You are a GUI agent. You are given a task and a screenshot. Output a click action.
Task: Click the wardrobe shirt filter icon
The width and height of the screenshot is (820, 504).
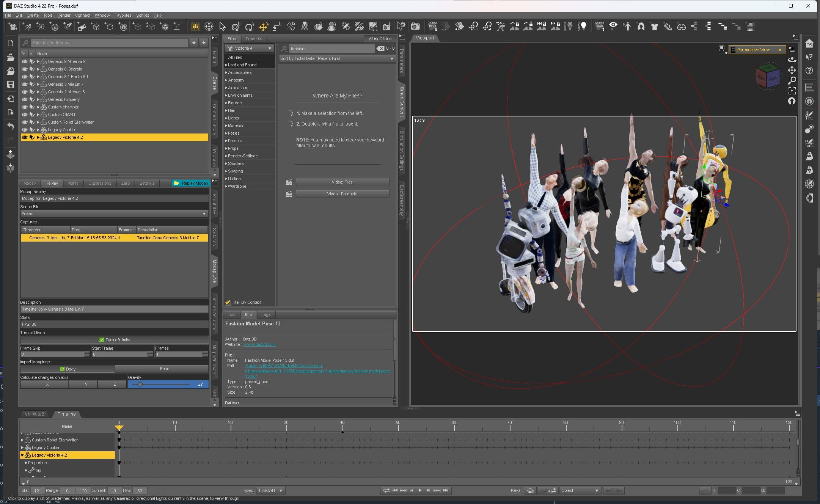655,27
